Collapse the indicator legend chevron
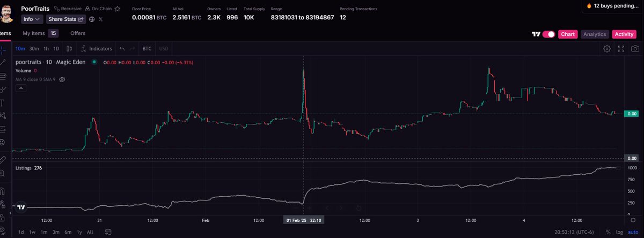Screen dimensions: 644x238 point(20,87)
